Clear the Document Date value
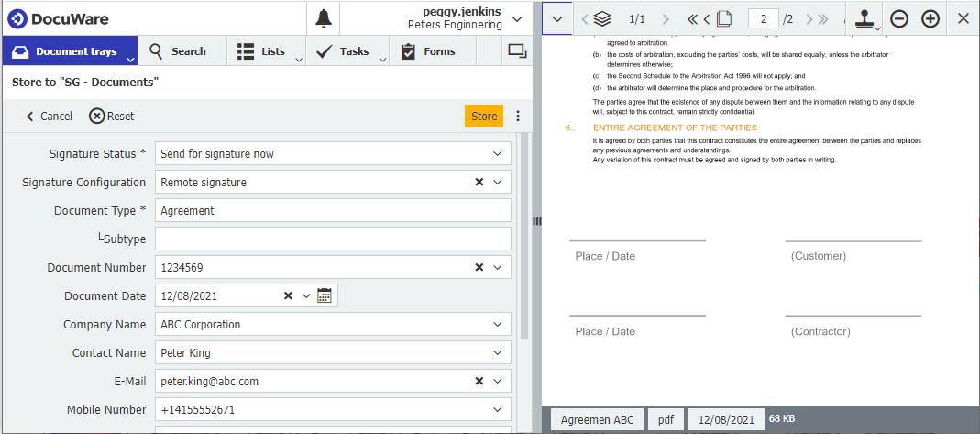Viewport: 980px width, 434px height. click(x=288, y=295)
